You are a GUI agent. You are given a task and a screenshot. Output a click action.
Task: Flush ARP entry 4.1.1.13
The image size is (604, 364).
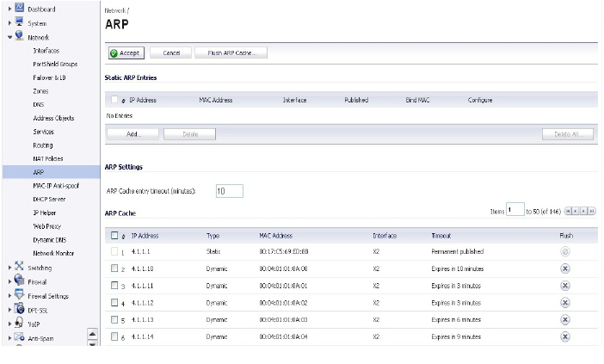tap(564, 320)
